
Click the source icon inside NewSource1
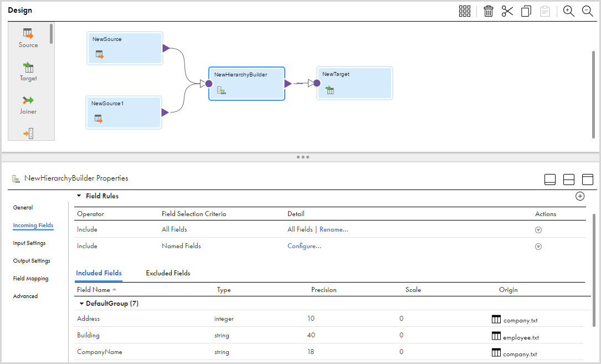99,119
